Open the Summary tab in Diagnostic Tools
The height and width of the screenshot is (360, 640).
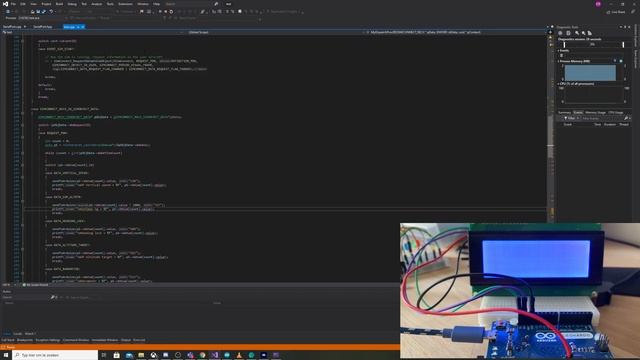[x=564, y=113]
